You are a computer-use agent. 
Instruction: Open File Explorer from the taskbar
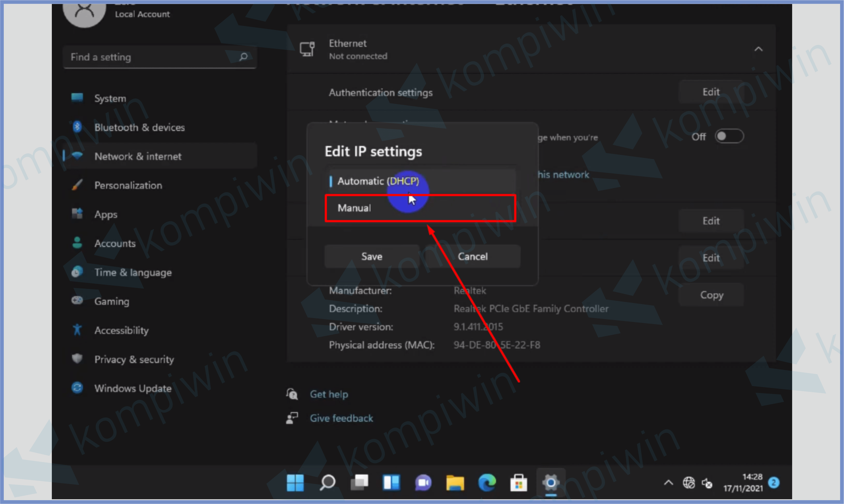point(455,482)
